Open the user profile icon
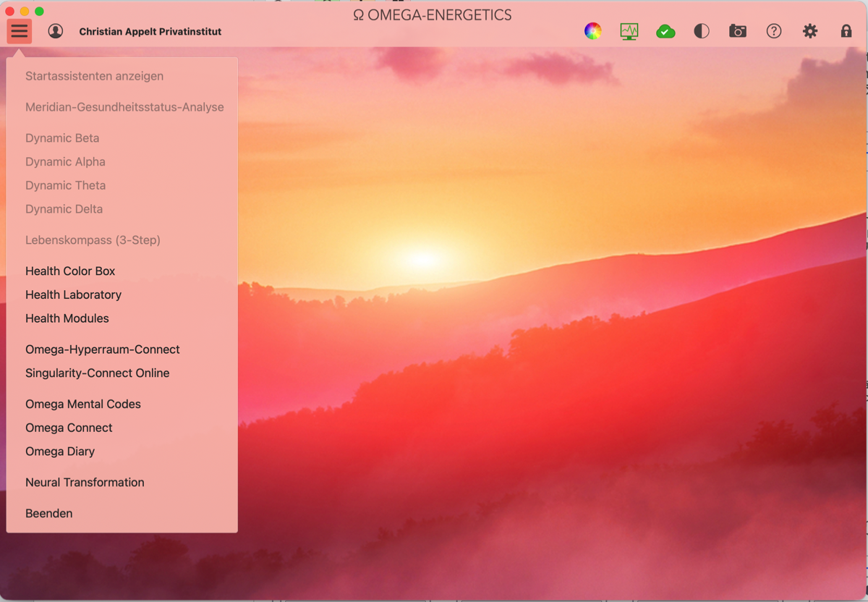This screenshot has height=602, width=868. [56, 31]
